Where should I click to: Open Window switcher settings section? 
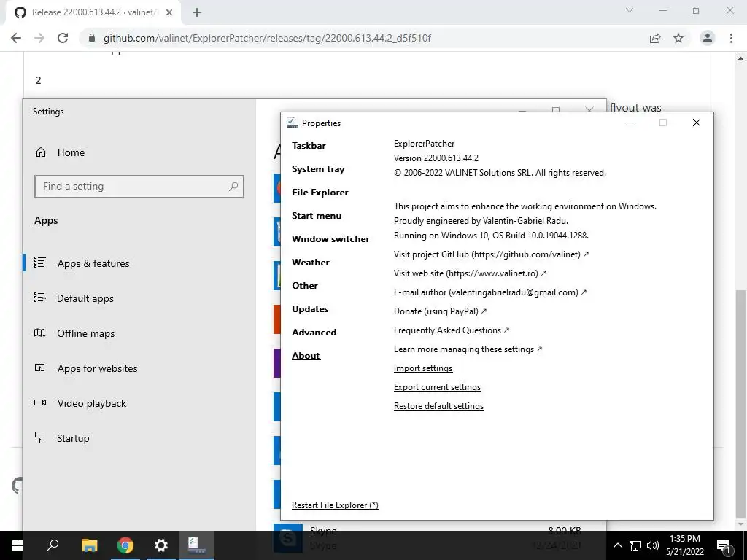330,239
